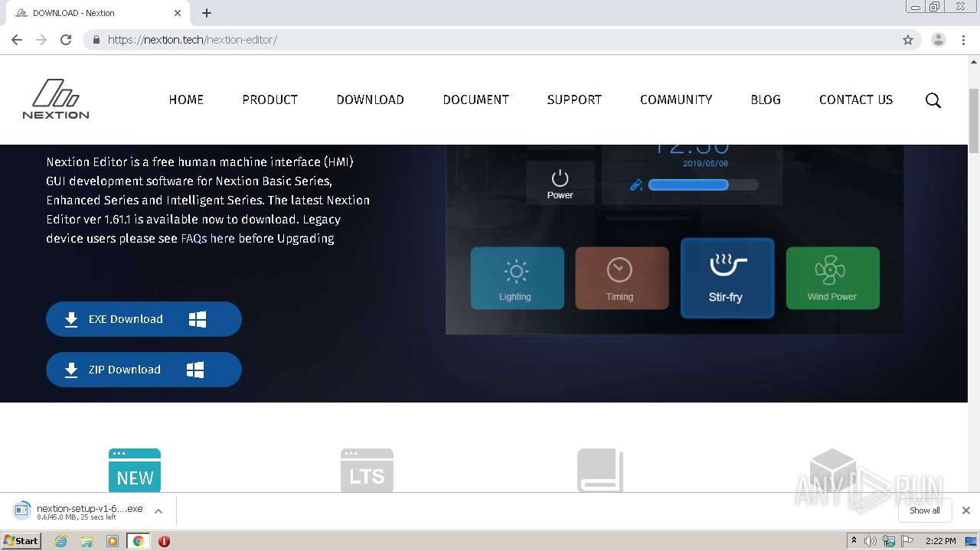Open the nextion-setup exe download item
The height and width of the screenshot is (551, 980).
pos(79,511)
